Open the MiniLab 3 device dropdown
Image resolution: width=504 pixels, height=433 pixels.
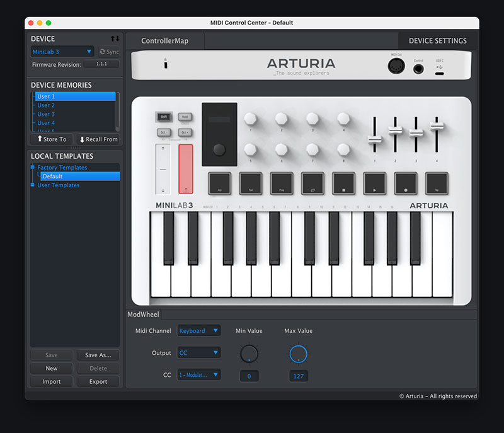(61, 52)
